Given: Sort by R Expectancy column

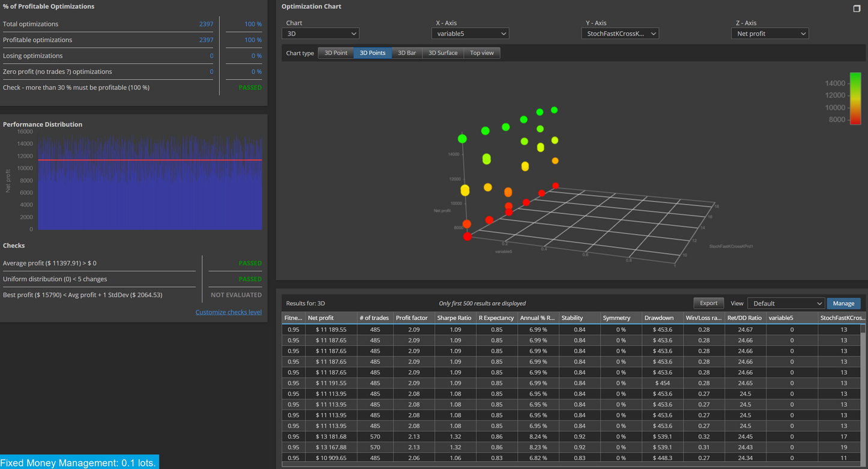Looking at the screenshot, I should coord(496,318).
